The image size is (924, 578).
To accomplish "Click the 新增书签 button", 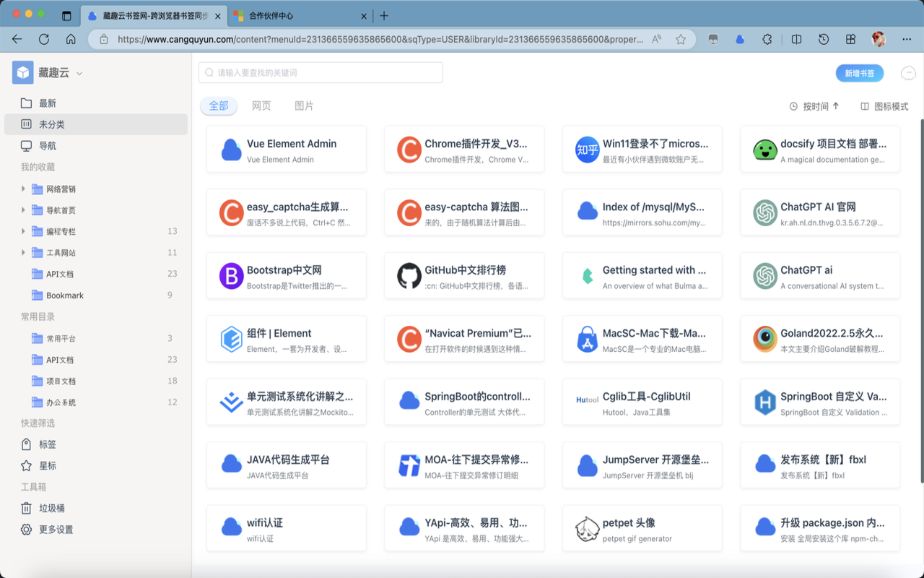I will click(859, 73).
